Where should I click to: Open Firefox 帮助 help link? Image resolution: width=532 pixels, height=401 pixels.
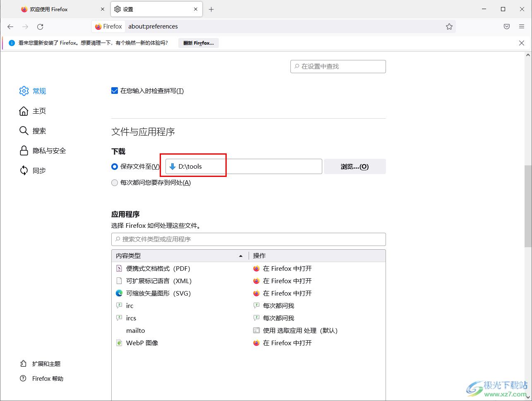coord(42,379)
